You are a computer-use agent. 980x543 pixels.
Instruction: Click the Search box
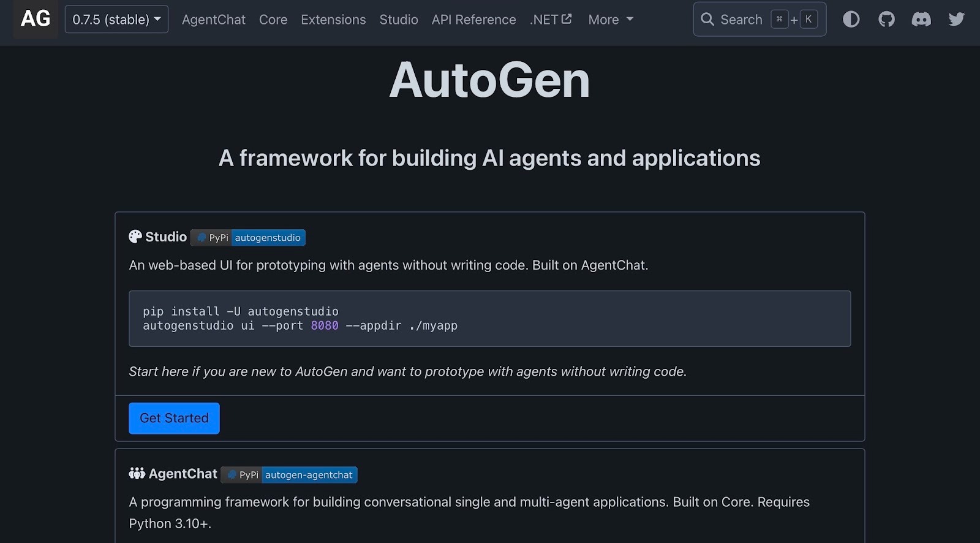point(759,19)
